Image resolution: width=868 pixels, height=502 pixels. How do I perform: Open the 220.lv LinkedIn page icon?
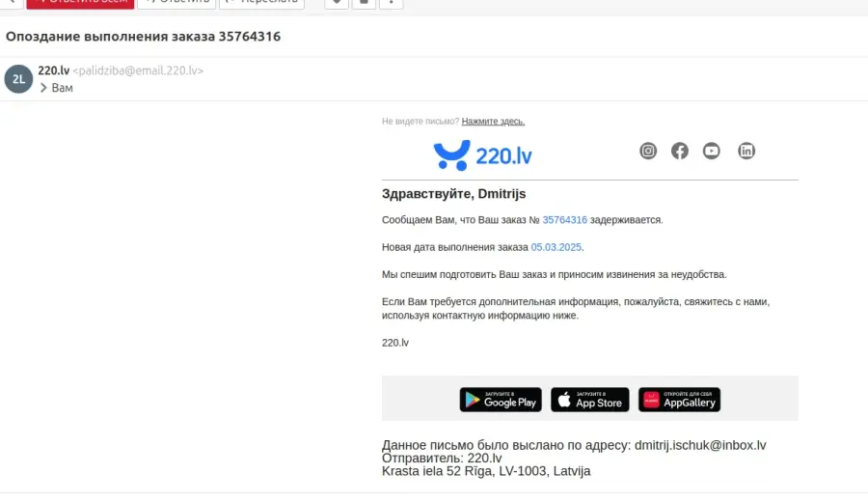coord(746,151)
